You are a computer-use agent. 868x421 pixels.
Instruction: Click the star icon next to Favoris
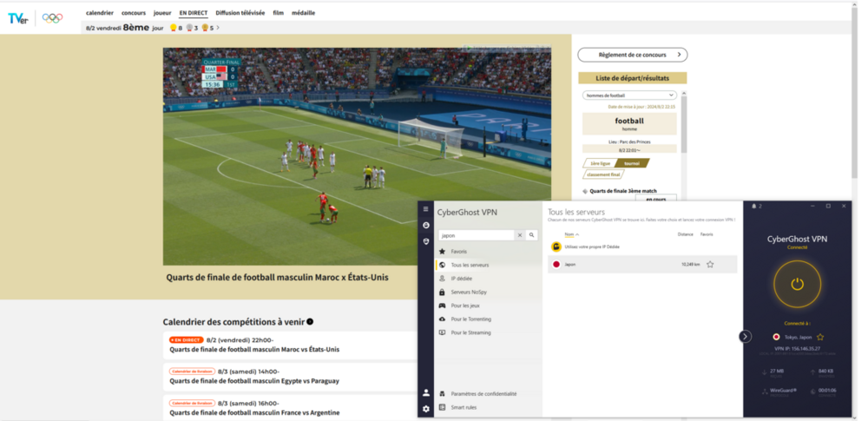[x=442, y=252]
